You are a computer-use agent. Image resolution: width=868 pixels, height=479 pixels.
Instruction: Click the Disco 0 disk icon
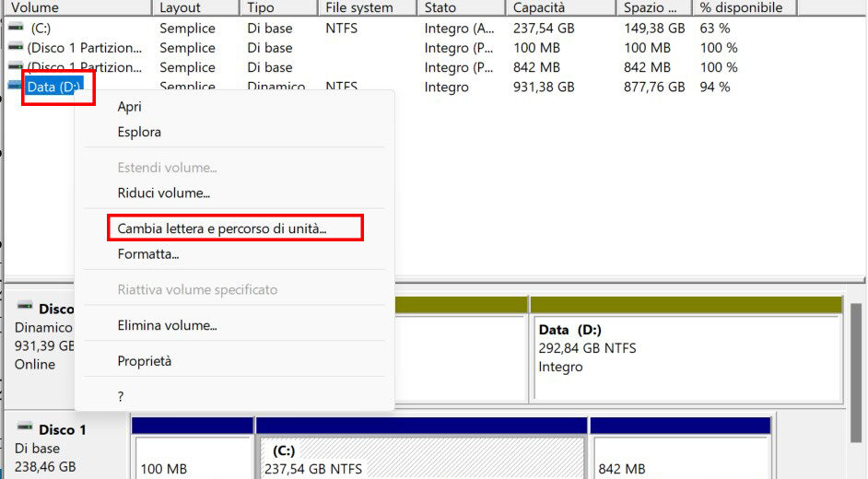point(25,307)
